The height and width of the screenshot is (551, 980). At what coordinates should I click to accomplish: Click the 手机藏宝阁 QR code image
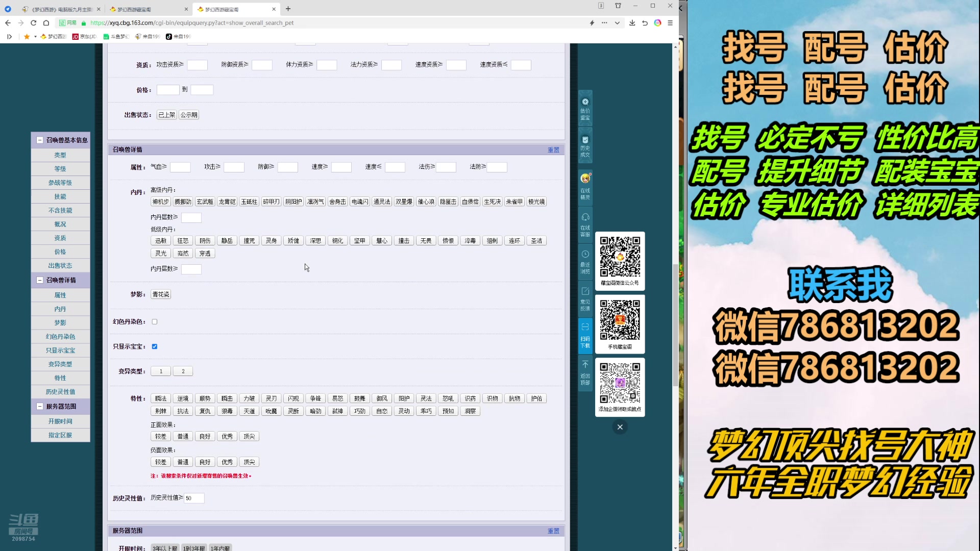[x=620, y=320]
